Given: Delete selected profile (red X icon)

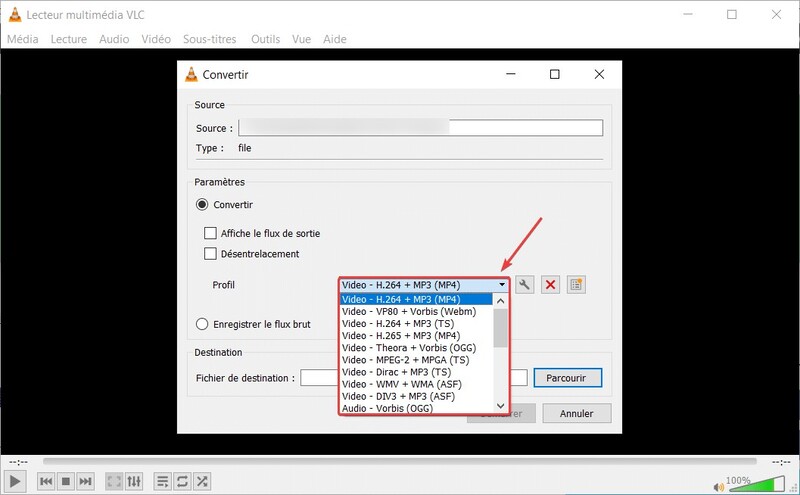Looking at the screenshot, I should [551, 285].
